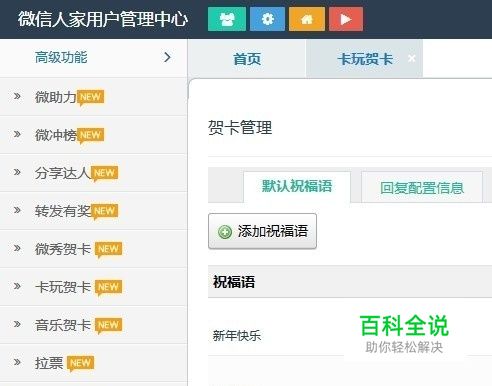Open the 微冲榜 menu item
The height and width of the screenshot is (386, 492).
click(93, 135)
